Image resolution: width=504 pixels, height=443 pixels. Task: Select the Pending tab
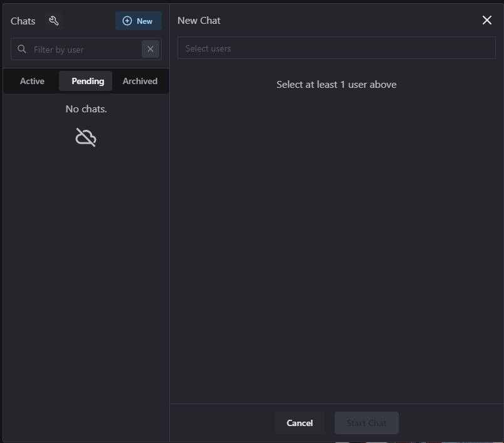tap(85, 81)
